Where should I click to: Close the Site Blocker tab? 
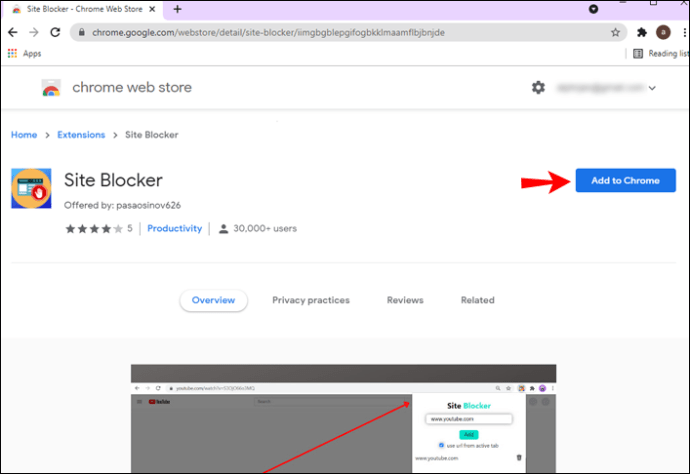152,9
